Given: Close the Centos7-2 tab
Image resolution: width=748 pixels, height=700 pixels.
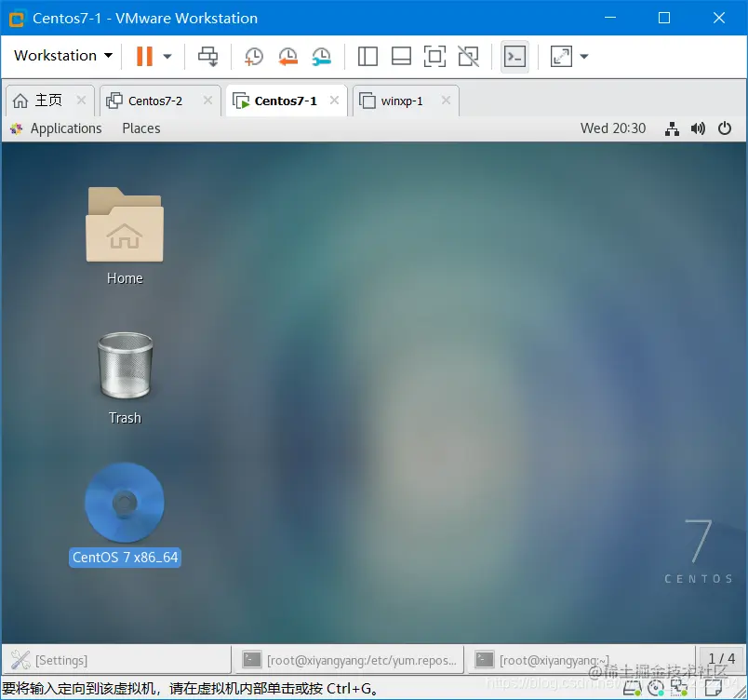Looking at the screenshot, I should (x=208, y=101).
